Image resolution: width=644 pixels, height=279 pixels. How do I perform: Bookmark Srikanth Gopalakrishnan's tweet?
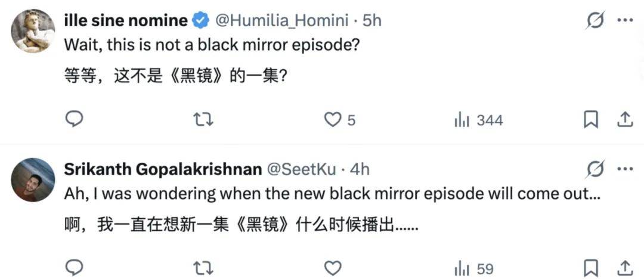pyautogui.click(x=590, y=268)
